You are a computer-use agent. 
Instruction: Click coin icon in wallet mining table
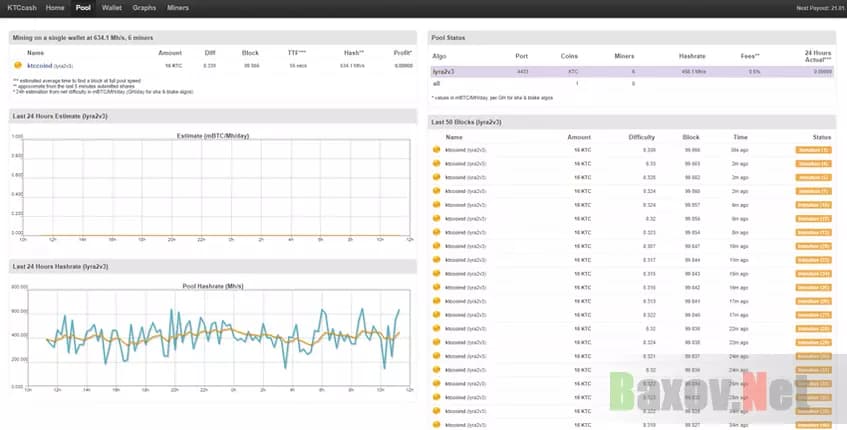click(x=17, y=65)
